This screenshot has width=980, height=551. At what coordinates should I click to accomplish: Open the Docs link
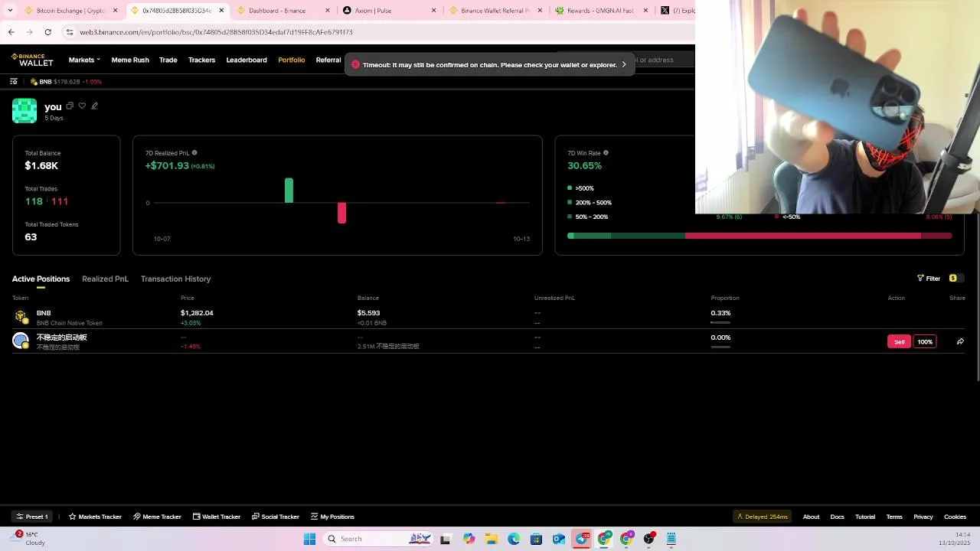837,517
